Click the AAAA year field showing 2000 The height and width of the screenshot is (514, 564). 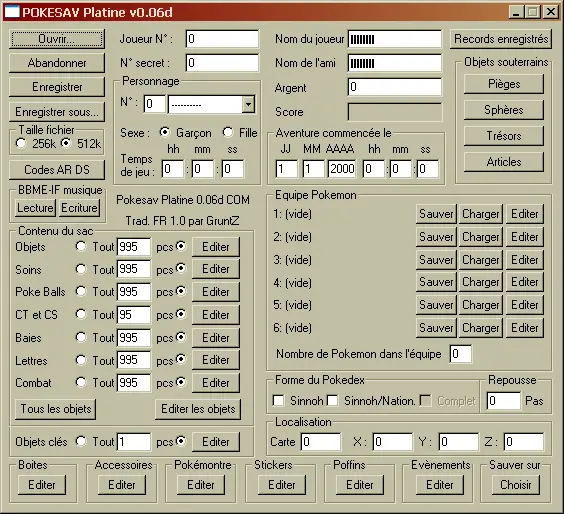point(342,169)
